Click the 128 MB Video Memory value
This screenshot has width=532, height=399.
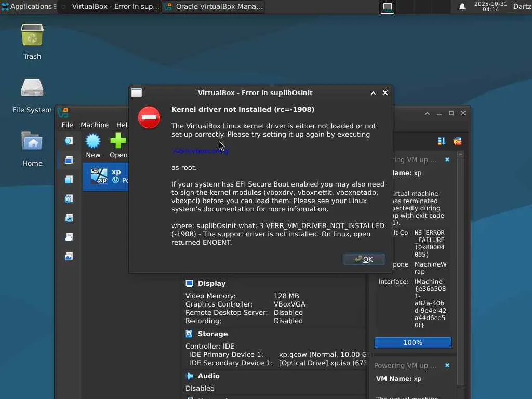[x=286, y=296]
